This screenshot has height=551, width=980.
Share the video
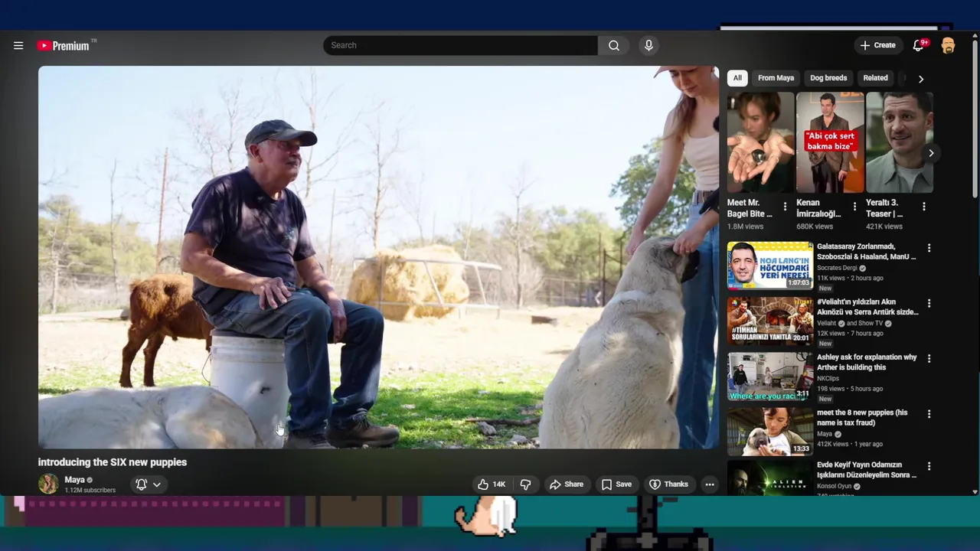point(567,484)
